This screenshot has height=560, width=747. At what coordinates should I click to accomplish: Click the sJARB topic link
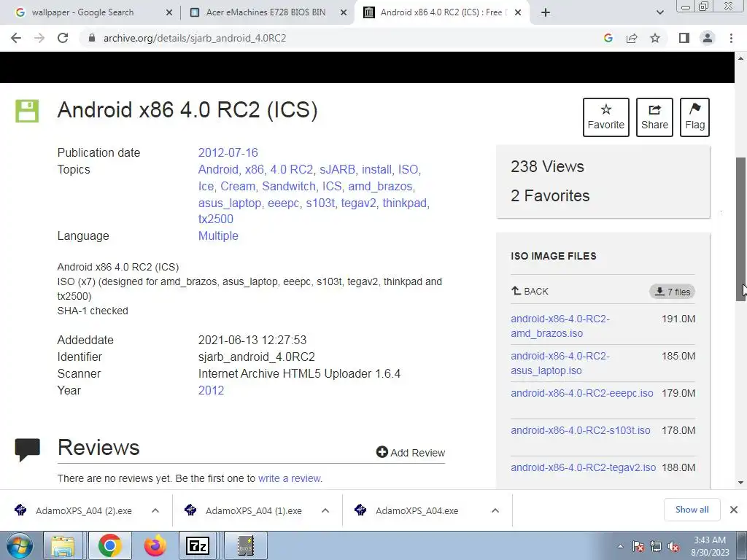tap(338, 169)
